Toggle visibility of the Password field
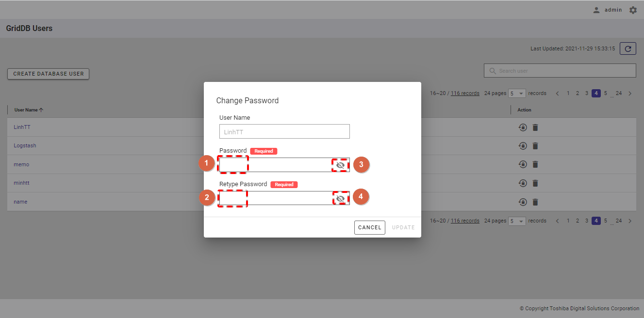Image resolution: width=644 pixels, height=318 pixels. click(340, 165)
